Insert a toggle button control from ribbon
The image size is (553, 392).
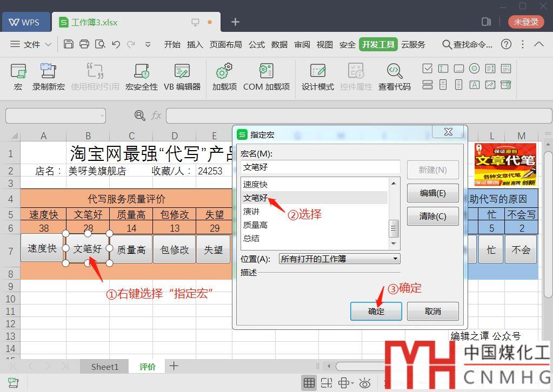click(x=428, y=85)
